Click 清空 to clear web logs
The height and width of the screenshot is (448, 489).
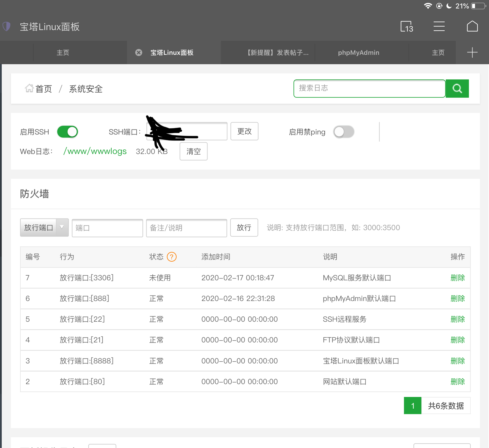(194, 151)
